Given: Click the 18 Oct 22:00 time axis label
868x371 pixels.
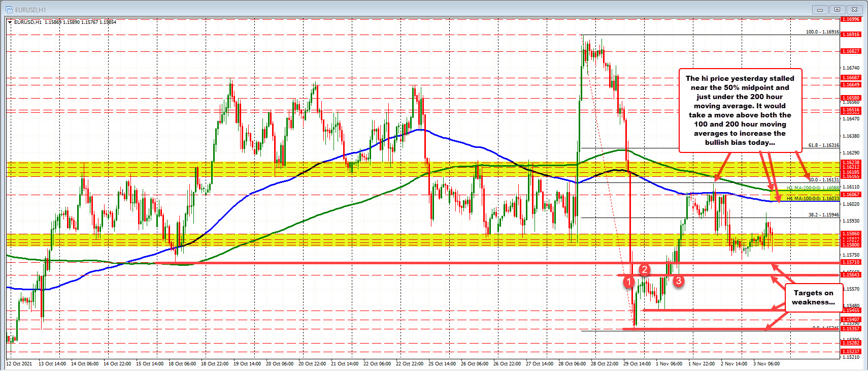Looking at the screenshot, I should [215, 364].
